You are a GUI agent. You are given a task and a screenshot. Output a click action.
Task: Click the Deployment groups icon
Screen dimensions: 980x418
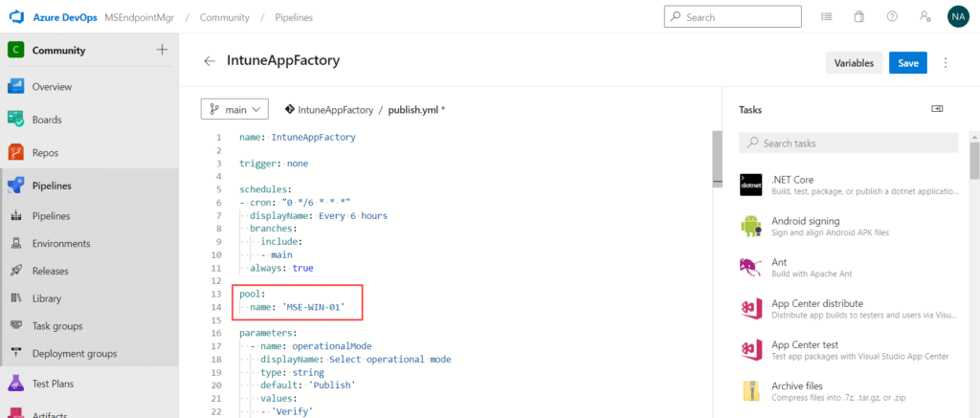pos(16,354)
